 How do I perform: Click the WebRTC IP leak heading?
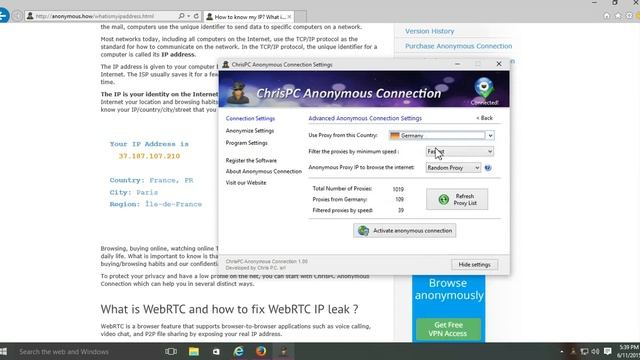pyautogui.click(x=229, y=309)
